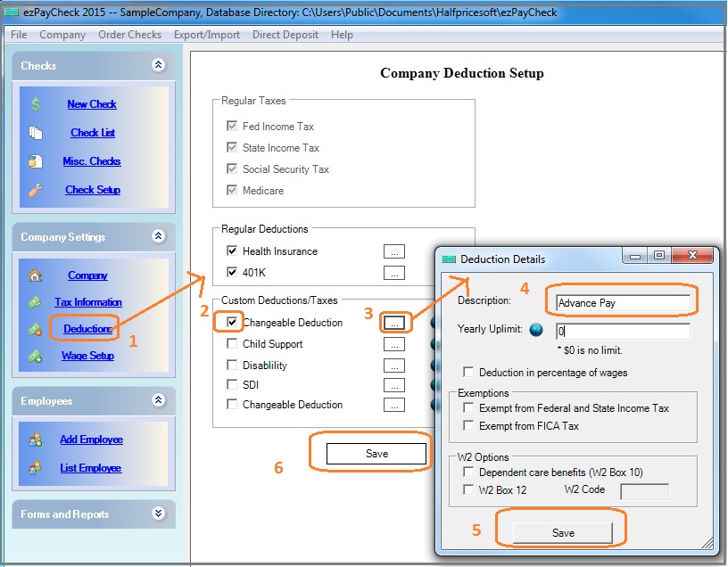728x567 pixels.
Task: Click the Misc. Checks icon
Action: pyautogui.click(x=36, y=161)
